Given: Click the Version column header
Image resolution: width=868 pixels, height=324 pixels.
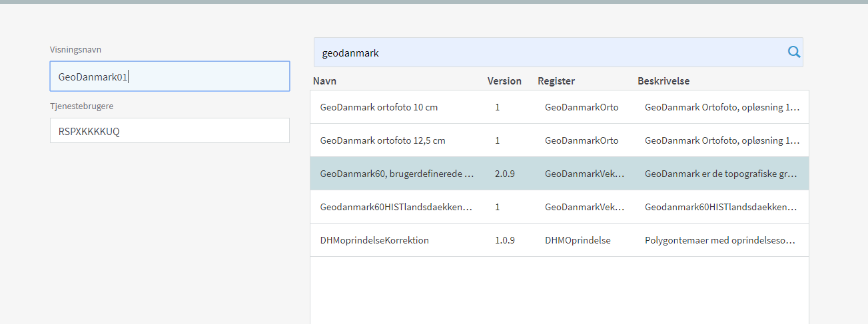Looking at the screenshot, I should [504, 81].
